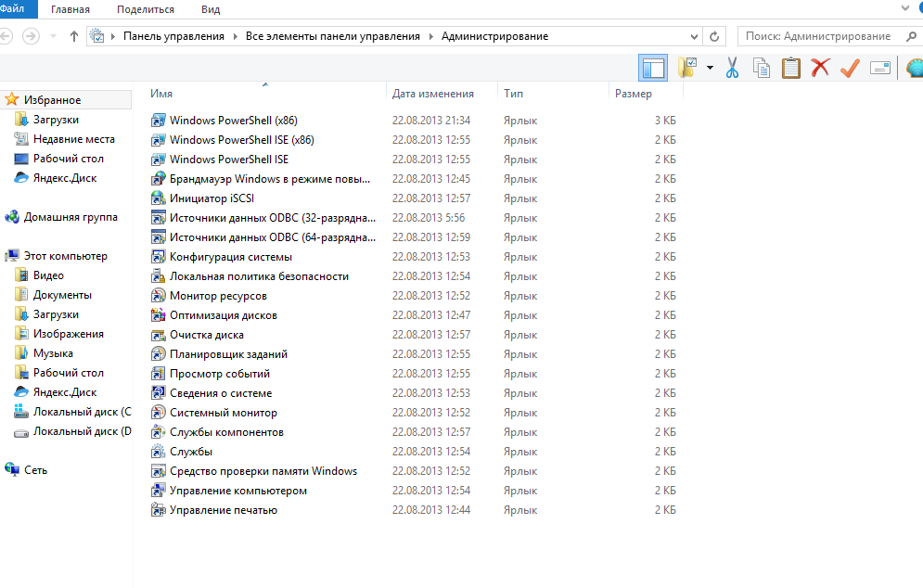
Task: Refresh the Администрирование folder view
Action: pyautogui.click(x=714, y=36)
